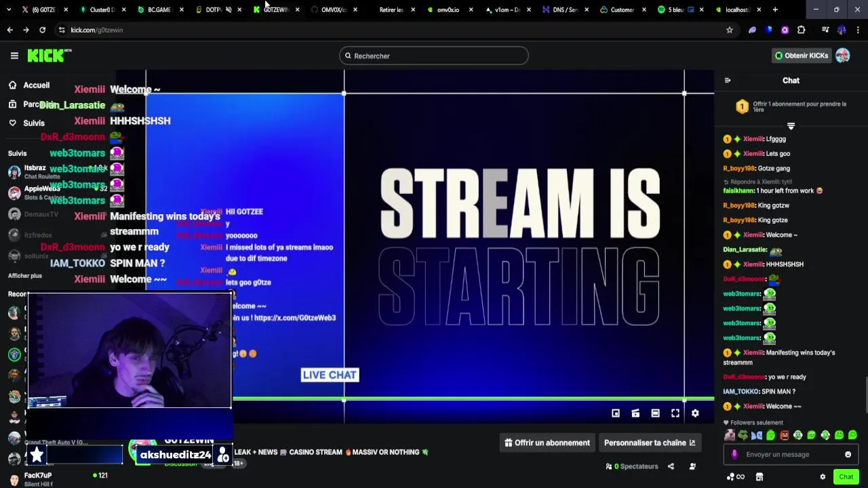Viewport: 868px width, 488px height.
Task: Open the hamburger sidebar menu
Action: 14,56
